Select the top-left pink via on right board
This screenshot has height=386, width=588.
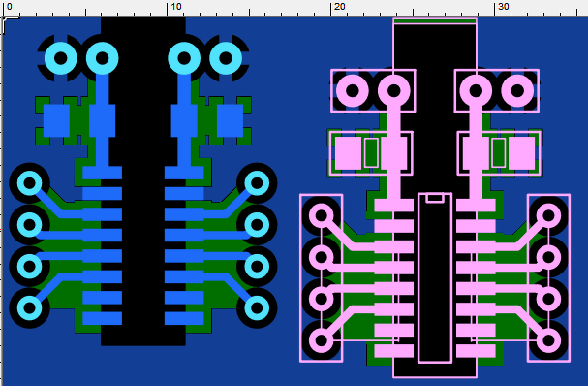click(x=353, y=90)
